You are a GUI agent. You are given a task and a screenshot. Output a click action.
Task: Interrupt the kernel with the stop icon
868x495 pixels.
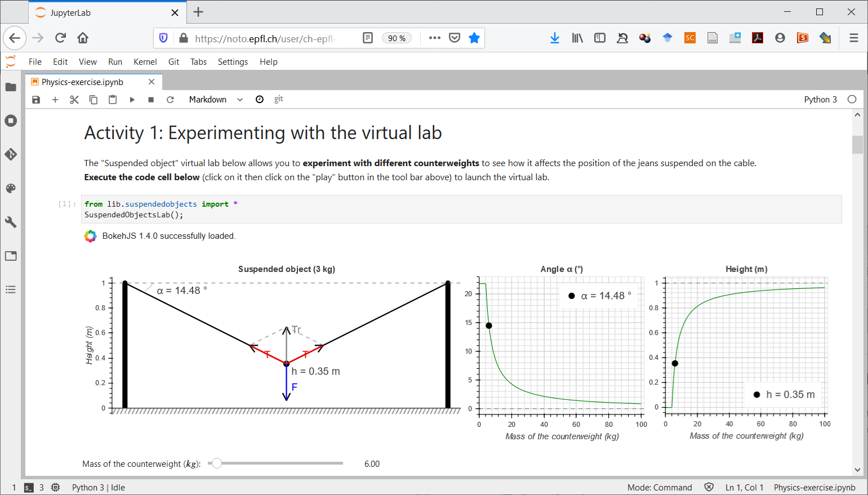[x=151, y=100]
